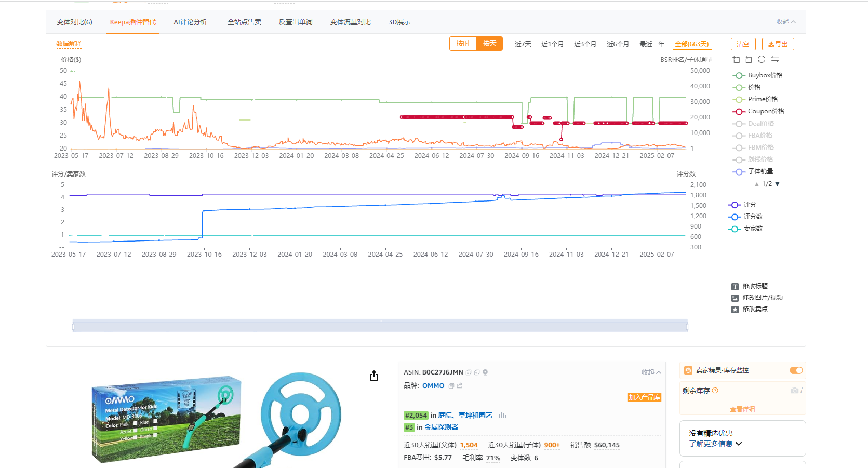This screenshot has width=868, height=468.
Task: Open 变体流量对比 tab
Action: point(351,22)
